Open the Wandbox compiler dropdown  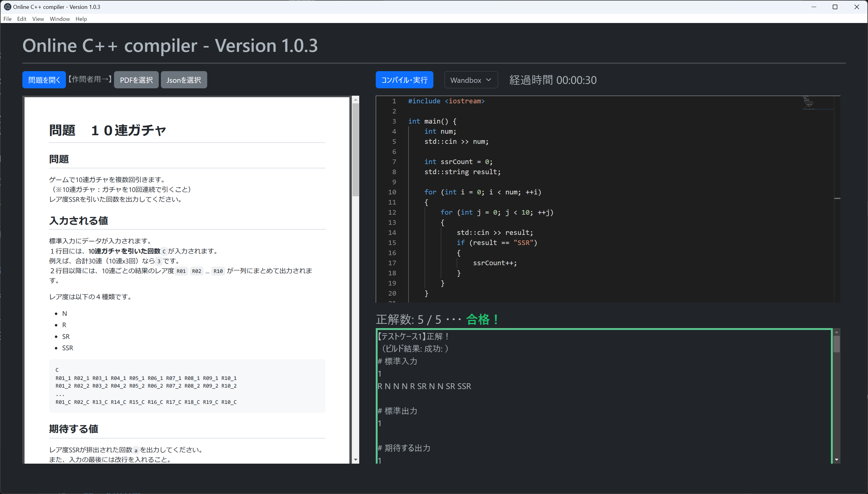click(x=470, y=80)
